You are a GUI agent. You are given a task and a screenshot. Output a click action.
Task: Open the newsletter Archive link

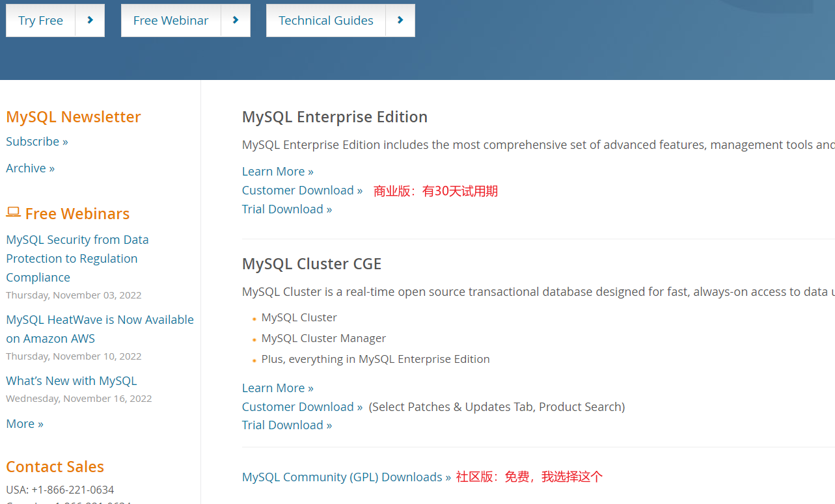point(31,168)
